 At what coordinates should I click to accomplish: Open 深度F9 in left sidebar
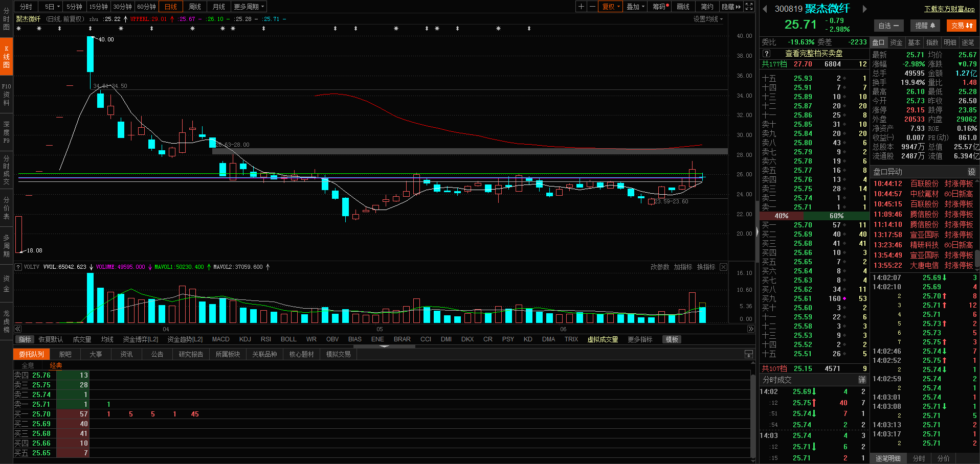[x=6, y=132]
